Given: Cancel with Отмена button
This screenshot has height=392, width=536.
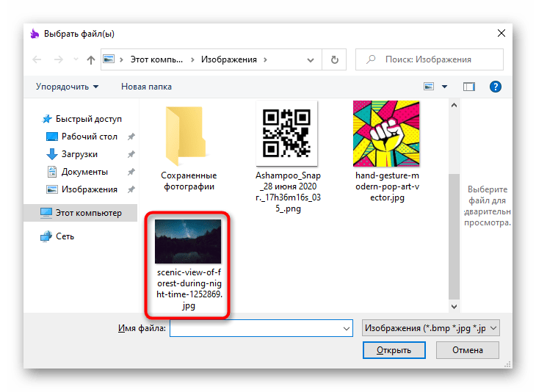Looking at the screenshot, I should pos(467,350).
